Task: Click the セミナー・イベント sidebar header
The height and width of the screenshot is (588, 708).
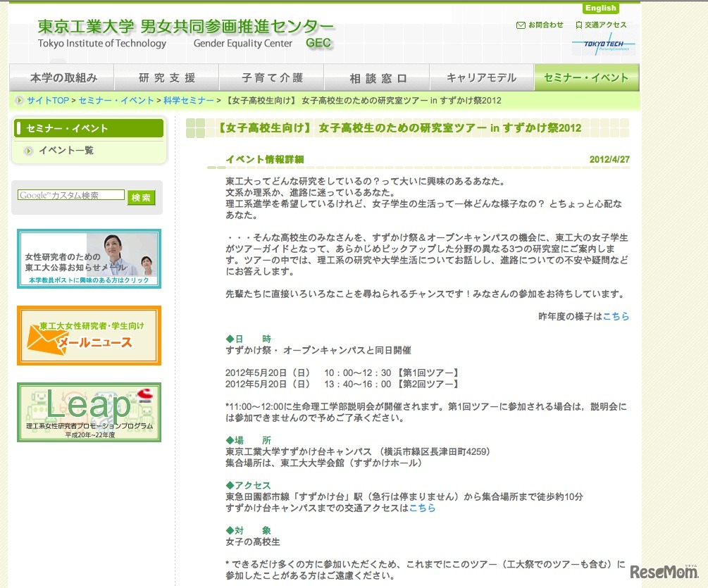Action: tap(89, 128)
